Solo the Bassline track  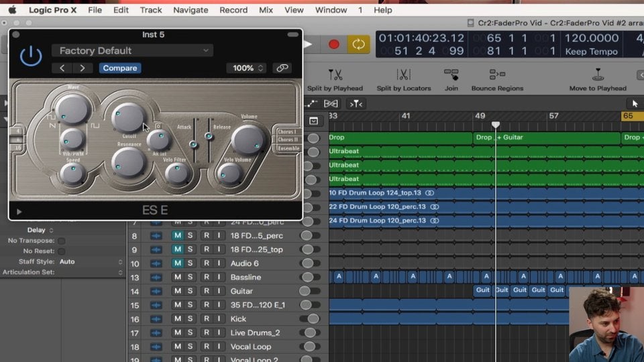click(x=190, y=278)
